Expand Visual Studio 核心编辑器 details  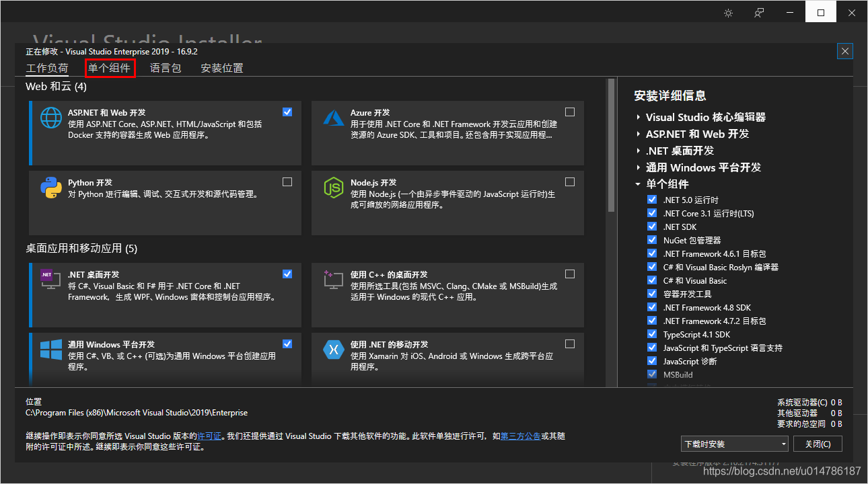point(638,117)
